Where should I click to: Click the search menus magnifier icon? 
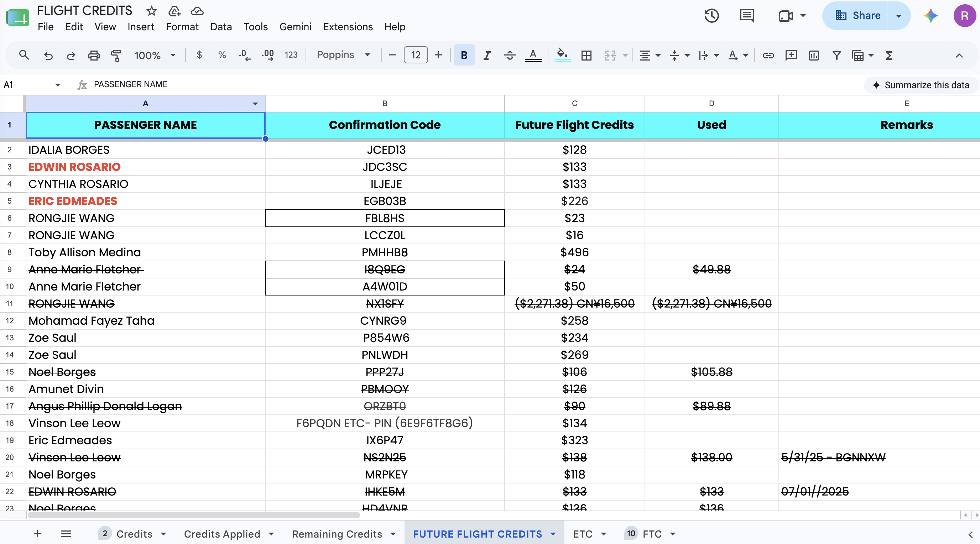24,55
